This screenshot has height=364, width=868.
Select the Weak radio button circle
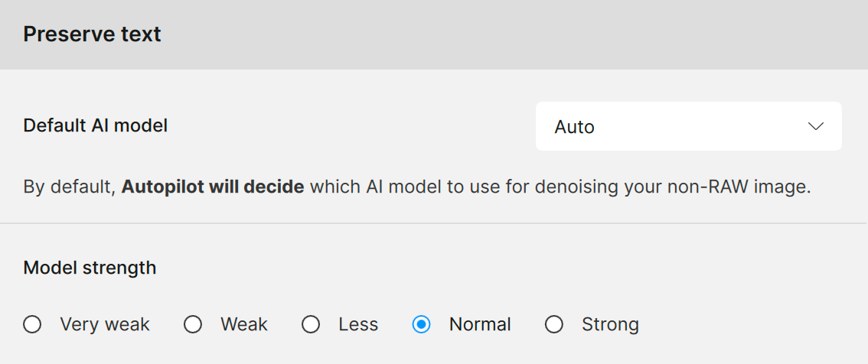pyautogui.click(x=193, y=324)
